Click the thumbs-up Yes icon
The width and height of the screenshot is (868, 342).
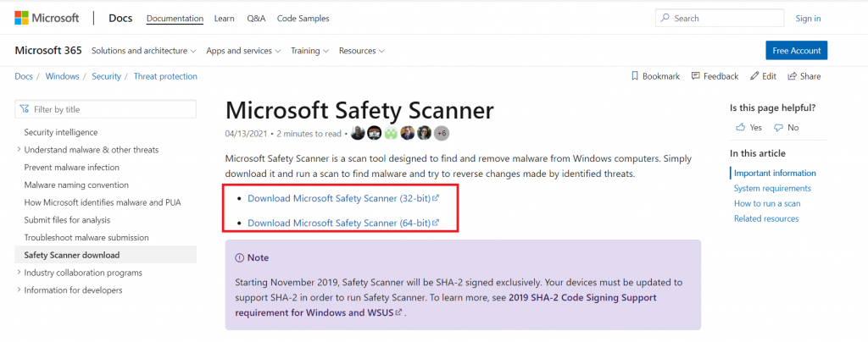tap(740, 127)
